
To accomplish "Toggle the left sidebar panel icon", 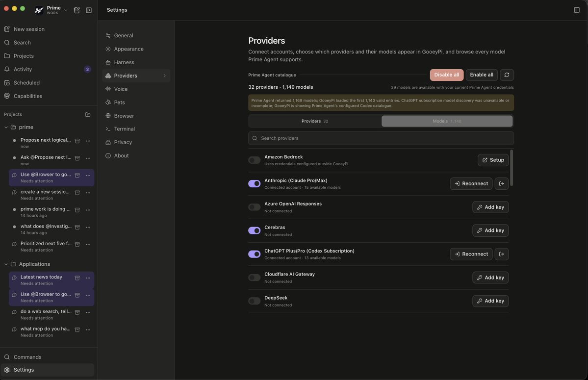I will click(x=89, y=10).
